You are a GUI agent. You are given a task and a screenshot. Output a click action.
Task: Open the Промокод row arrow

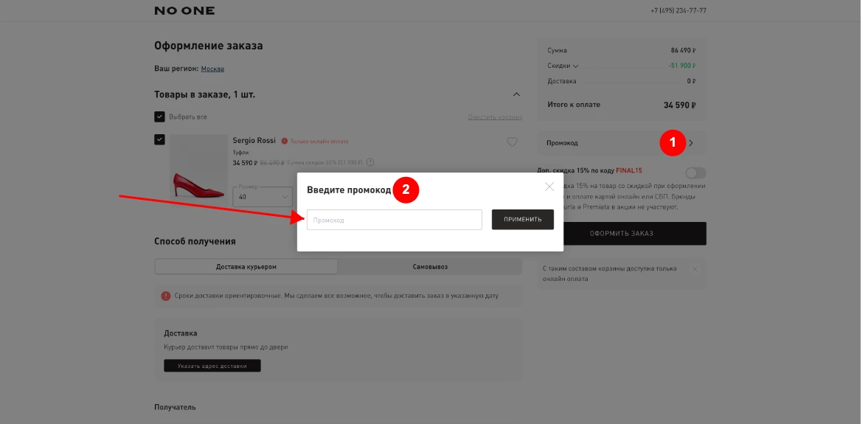691,143
